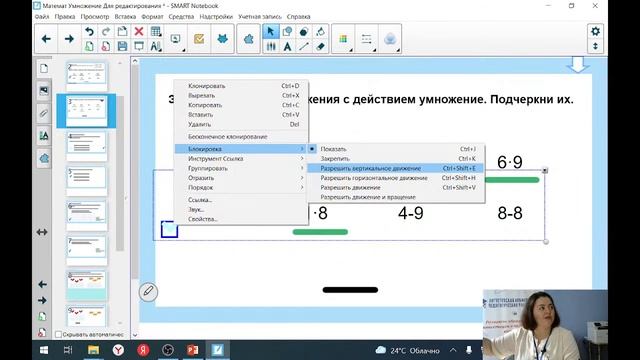Open the 'Надстройки' menu
Screen dimensions: 640x360
[216, 17]
